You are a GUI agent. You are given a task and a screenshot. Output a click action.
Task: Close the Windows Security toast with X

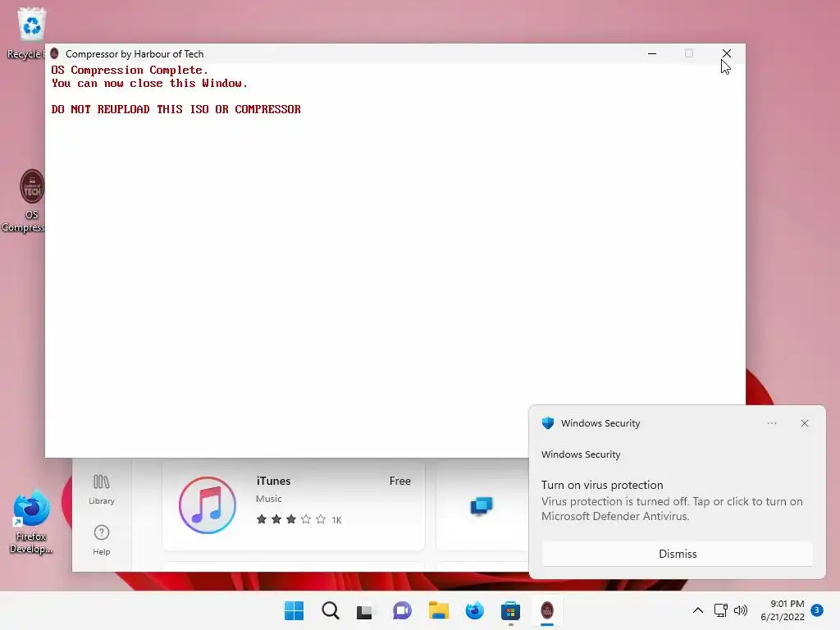[x=804, y=423]
